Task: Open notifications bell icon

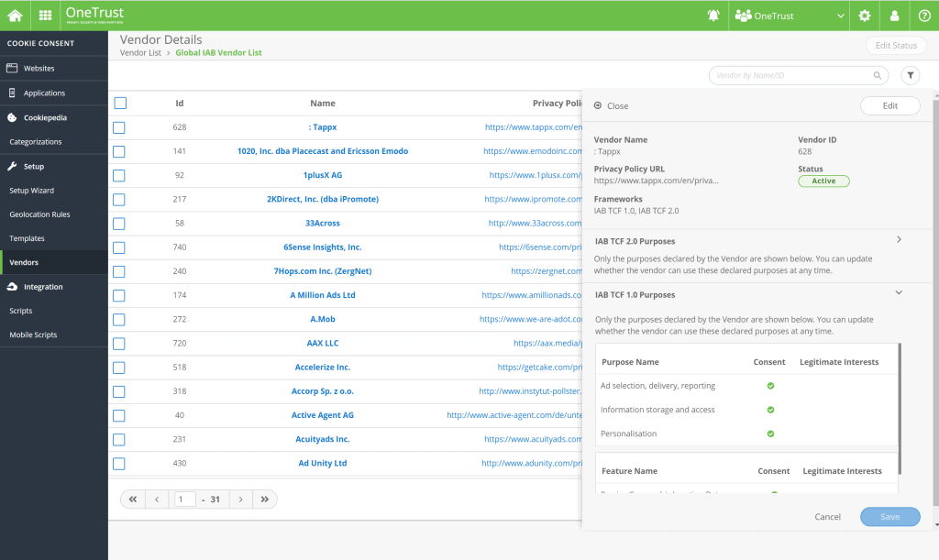Action: (713, 16)
